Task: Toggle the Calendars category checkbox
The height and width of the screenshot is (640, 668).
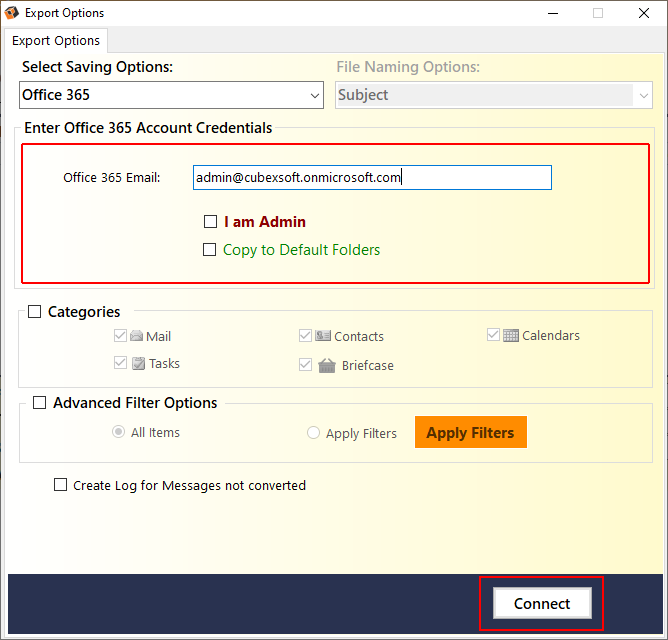Action: pyautogui.click(x=493, y=334)
